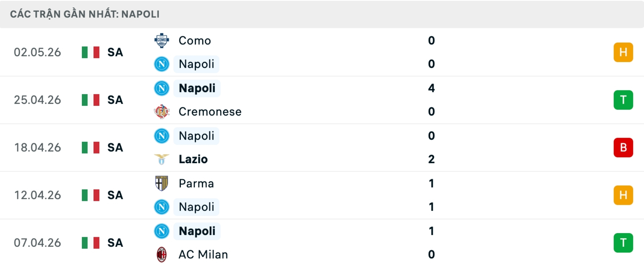Viewport: 644px width, 266px height.
Task: Click Napoli logo in 02.05.26 match
Action: point(162,64)
